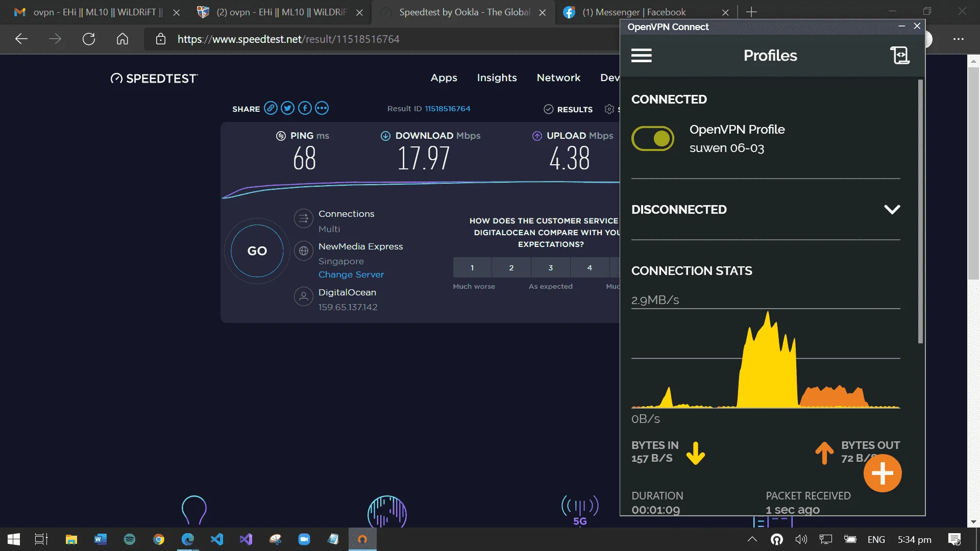
Task: Click the Connections multi icon
Action: [304, 219]
